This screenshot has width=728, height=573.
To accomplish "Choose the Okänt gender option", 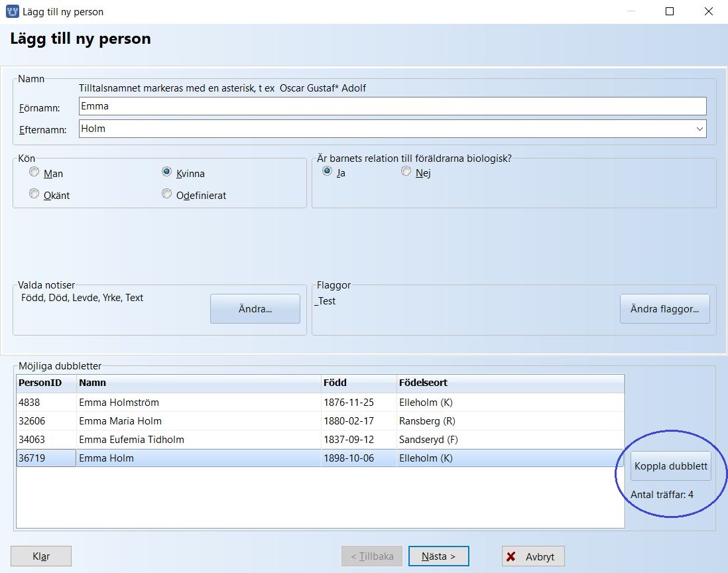I will point(34,193).
